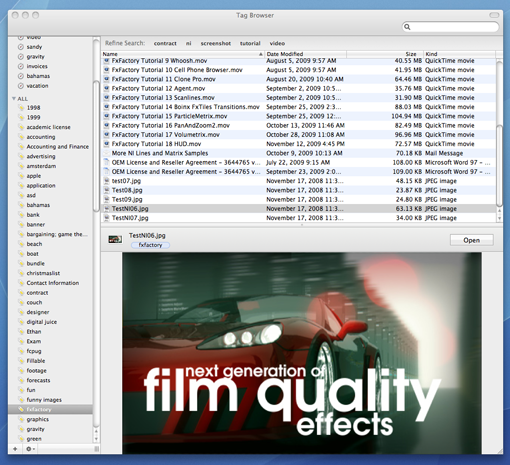This screenshot has height=465, width=510.
Task: Select FxFactory Tutorial 11 Clone Pro.mov
Action: pos(298,79)
